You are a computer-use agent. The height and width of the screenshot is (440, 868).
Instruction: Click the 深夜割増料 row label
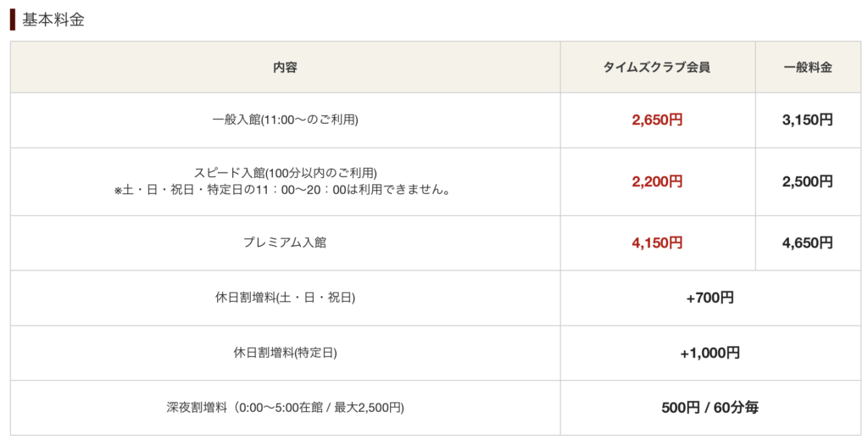pyautogui.click(x=285, y=408)
